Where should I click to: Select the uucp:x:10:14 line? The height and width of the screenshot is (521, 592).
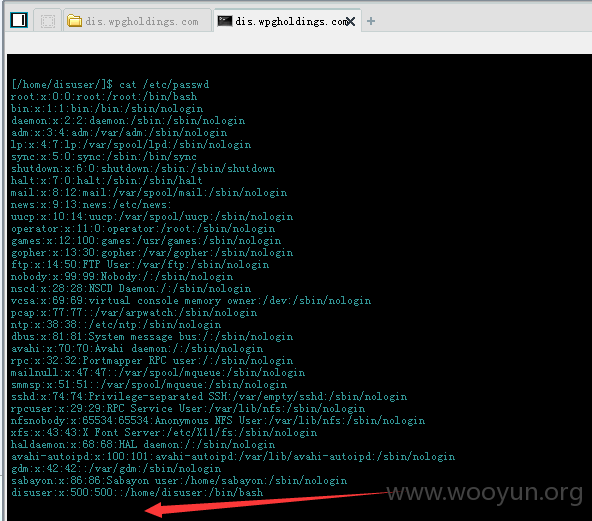pyautogui.click(x=152, y=217)
